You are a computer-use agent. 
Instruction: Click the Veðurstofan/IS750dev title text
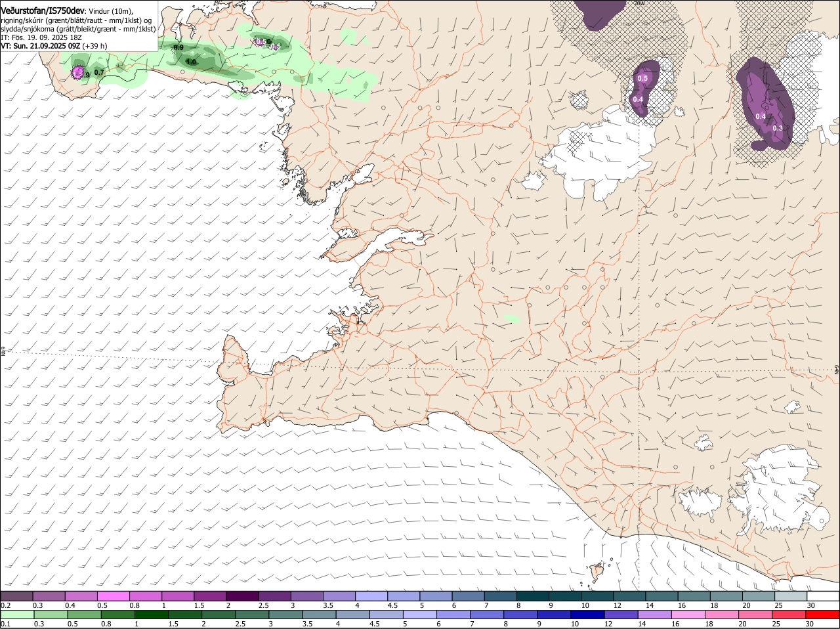pos(43,11)
